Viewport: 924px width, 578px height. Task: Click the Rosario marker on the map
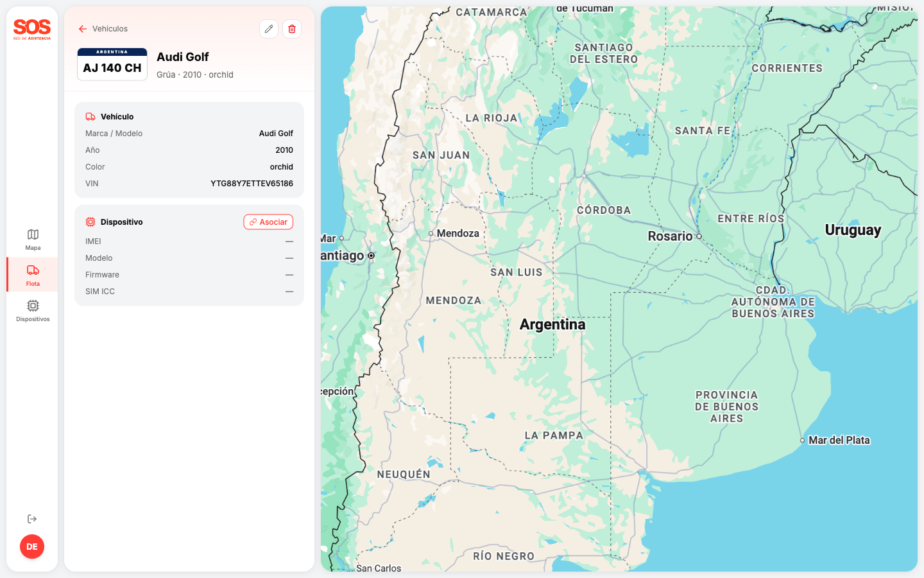point(697,236)
